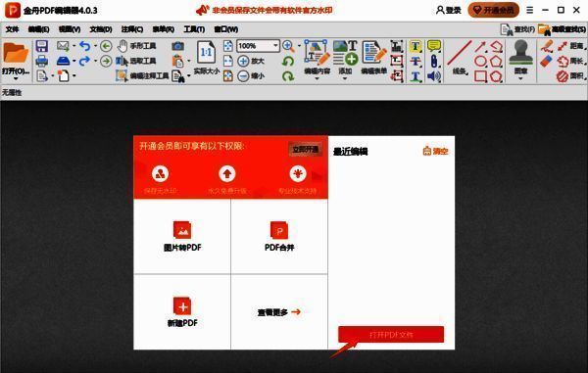Click the Stamp (图章) icon
Screen dimensions: 588x373
click(x=520, y=53)
